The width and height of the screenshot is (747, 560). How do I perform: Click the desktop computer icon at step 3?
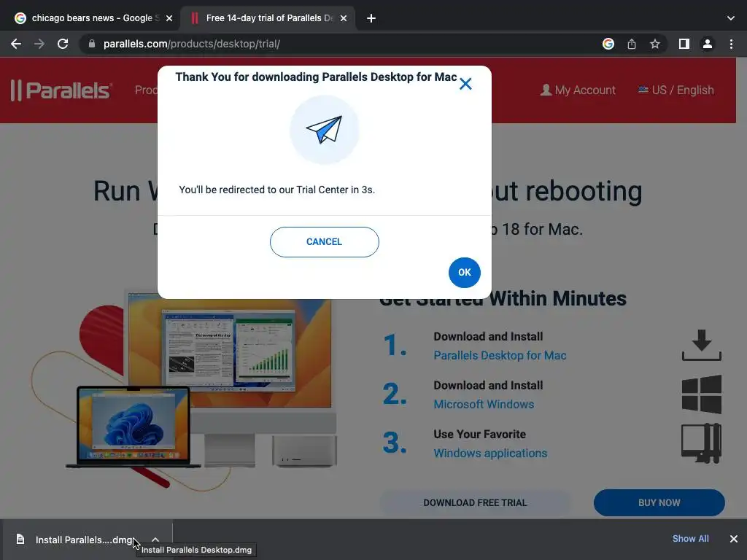[x=701, y=443]
